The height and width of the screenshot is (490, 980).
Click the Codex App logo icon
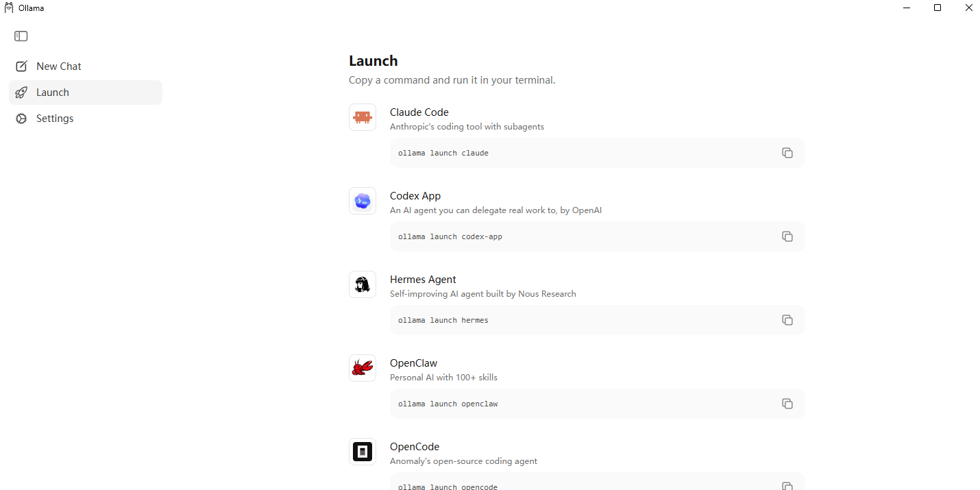[363, 201]
